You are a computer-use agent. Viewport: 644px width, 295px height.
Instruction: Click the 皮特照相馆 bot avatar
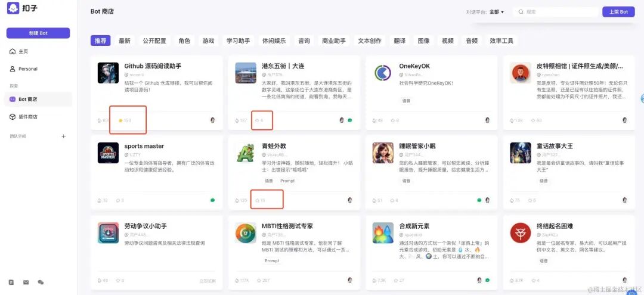coord(521,73)
